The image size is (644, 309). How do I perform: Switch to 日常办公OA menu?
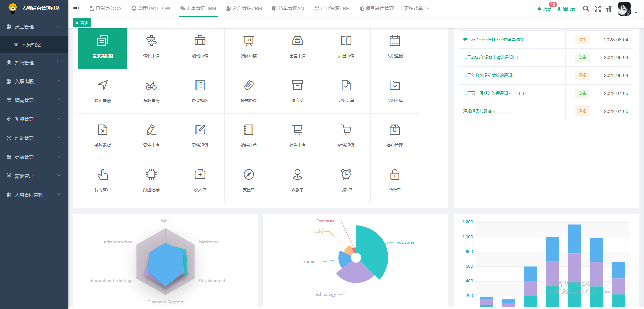click(105, 8)
